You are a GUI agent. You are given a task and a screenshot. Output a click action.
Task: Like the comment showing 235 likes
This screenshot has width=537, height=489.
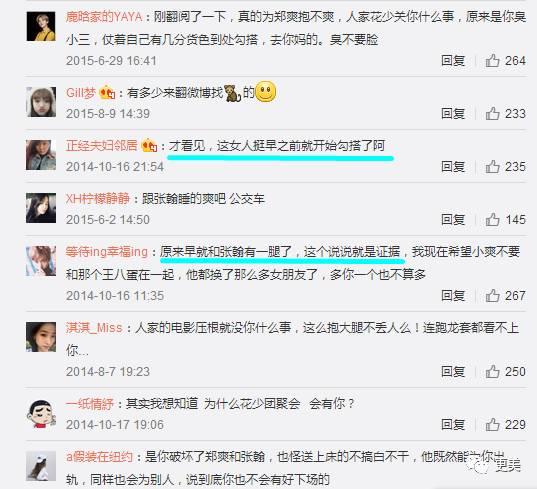(492, 167)
